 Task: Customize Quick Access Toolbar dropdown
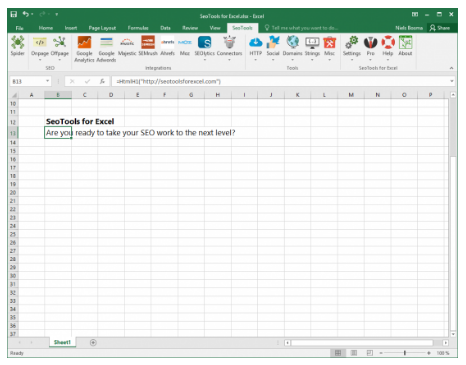56,14
